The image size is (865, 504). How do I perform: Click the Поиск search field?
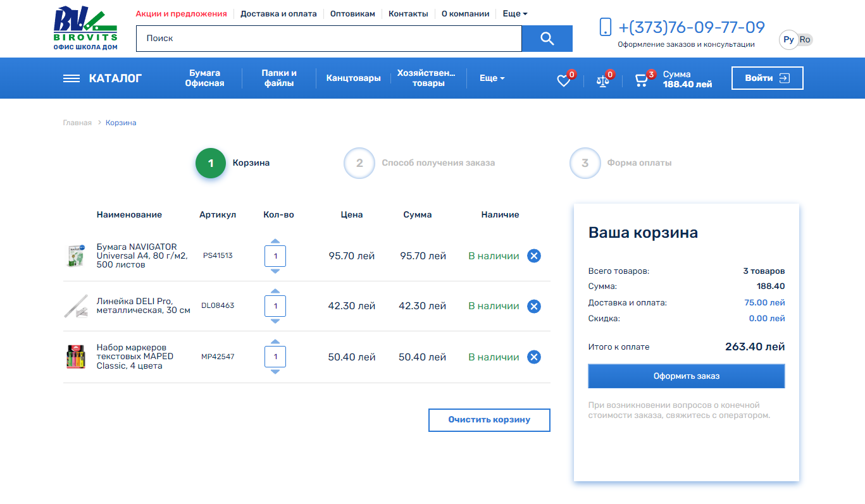[329, 39]
